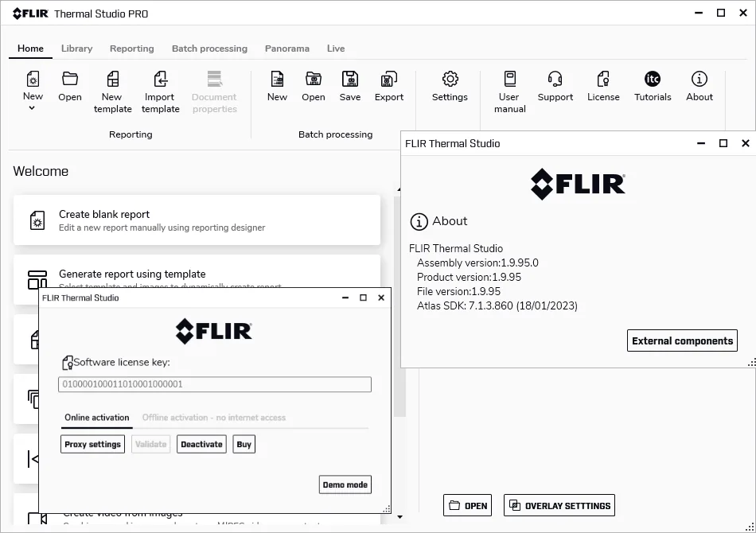Select the Online activation tab
Viewport: 756px width, 533px height.
tap(97, 418)
